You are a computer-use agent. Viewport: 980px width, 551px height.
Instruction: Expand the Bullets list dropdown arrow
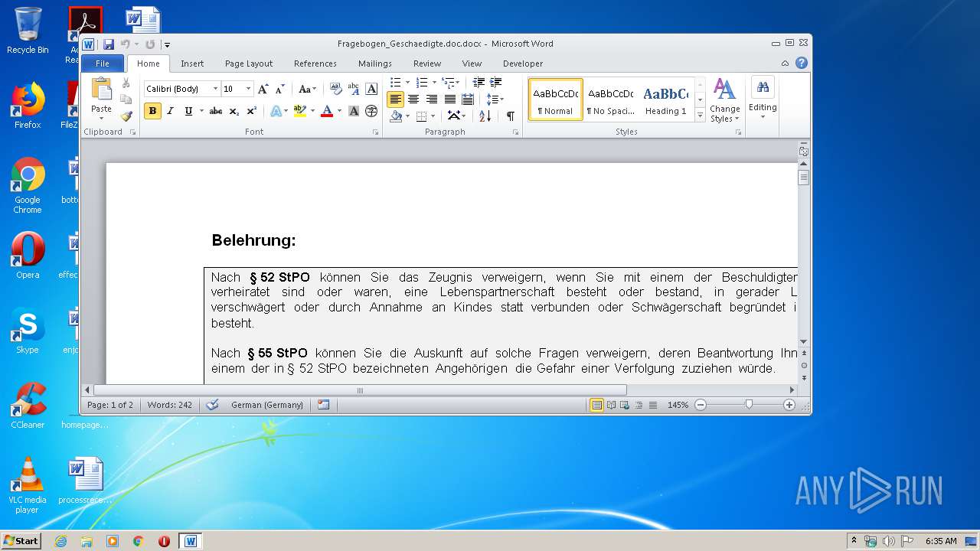(x=407, y=83)
